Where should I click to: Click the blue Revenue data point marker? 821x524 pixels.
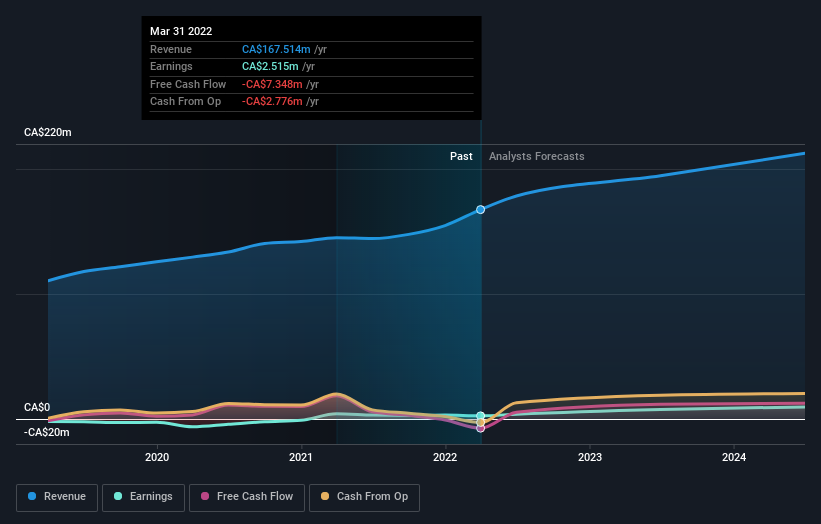pos(480,209)
